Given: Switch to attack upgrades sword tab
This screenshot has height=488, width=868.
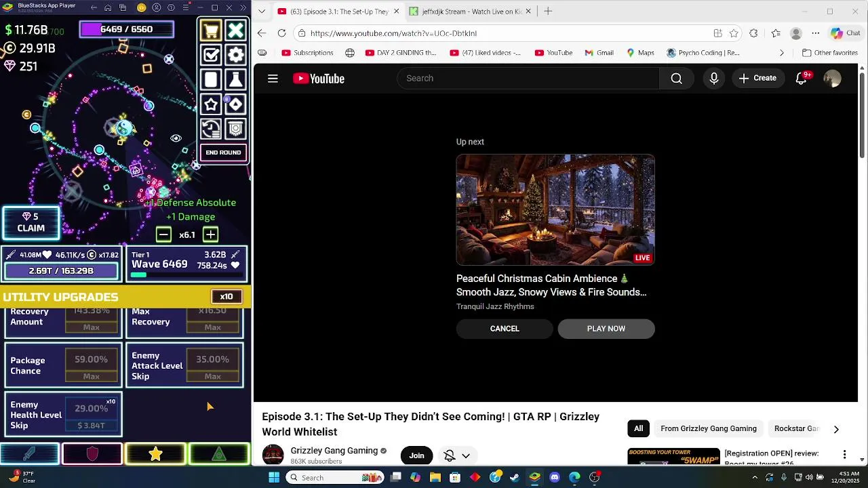Looking at the screenshot, I should 30,454.
